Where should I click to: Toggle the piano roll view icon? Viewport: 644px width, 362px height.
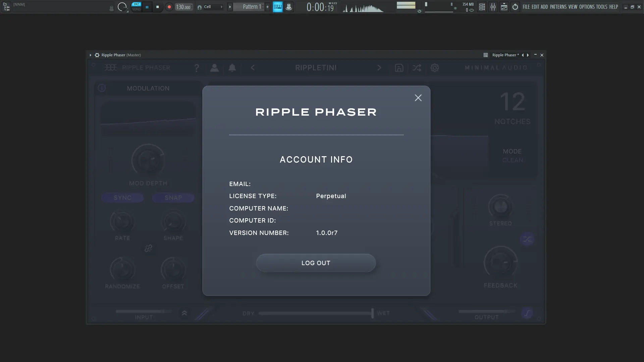(277, 7)
